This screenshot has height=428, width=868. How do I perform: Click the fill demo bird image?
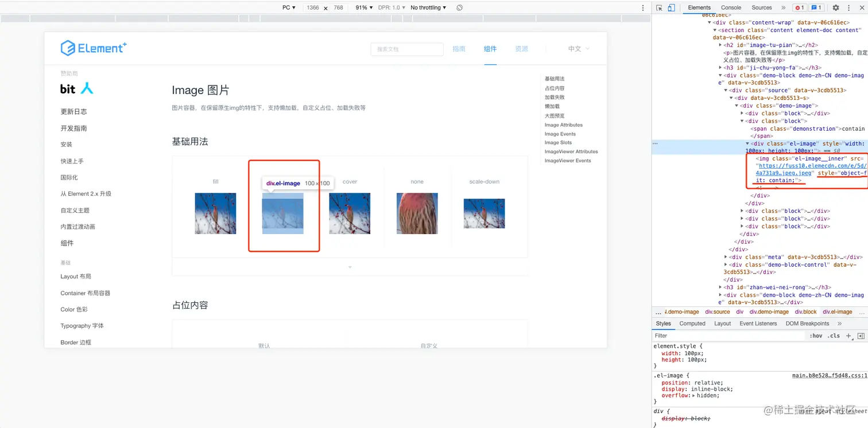pyautogui.click(x=215, y=213)
